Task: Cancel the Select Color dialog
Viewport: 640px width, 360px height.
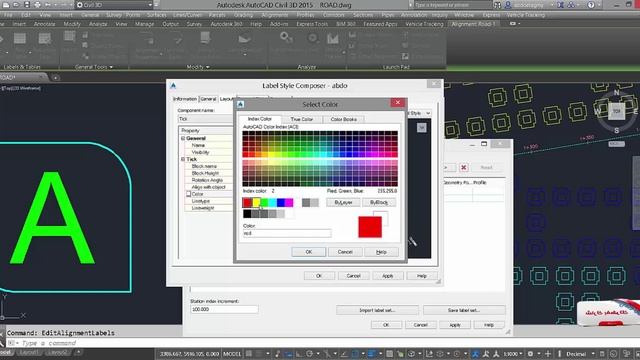Action: point(345,252)
